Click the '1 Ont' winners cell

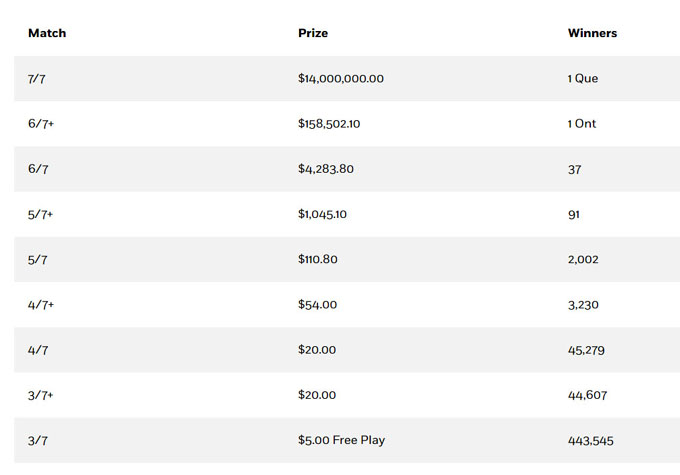pos(581,124)
